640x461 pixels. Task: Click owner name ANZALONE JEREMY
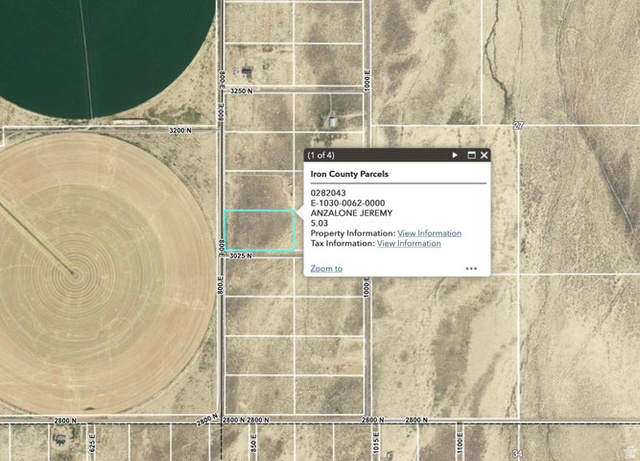(x=351, y=213)
